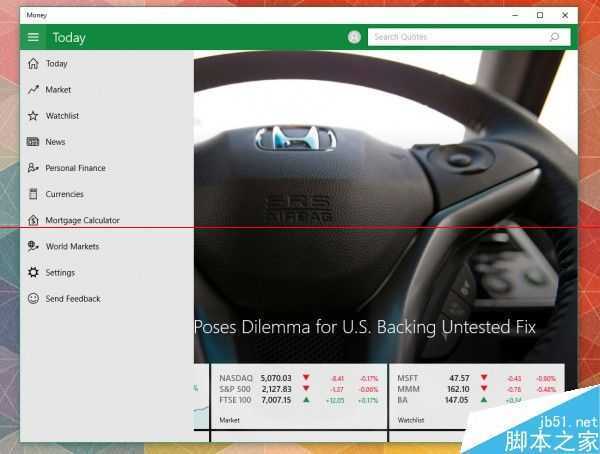Open the Market menu entry
Image resolution: width=600 pixels, height=454 pixels.
(x=107, y=90)
